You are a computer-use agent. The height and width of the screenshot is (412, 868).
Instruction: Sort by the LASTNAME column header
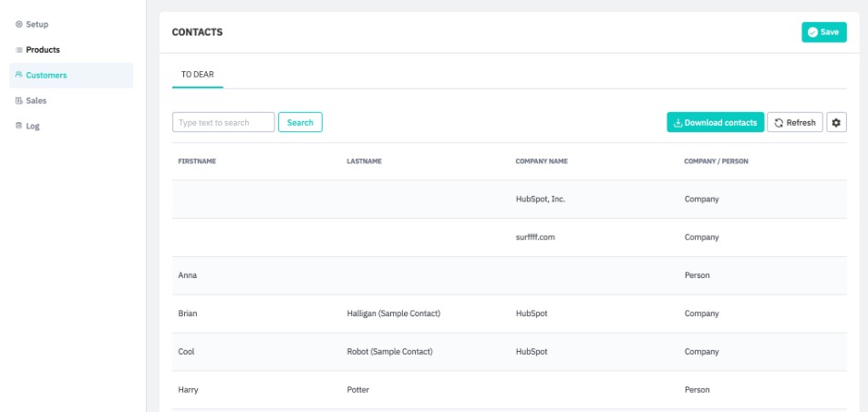pos(364,161)
